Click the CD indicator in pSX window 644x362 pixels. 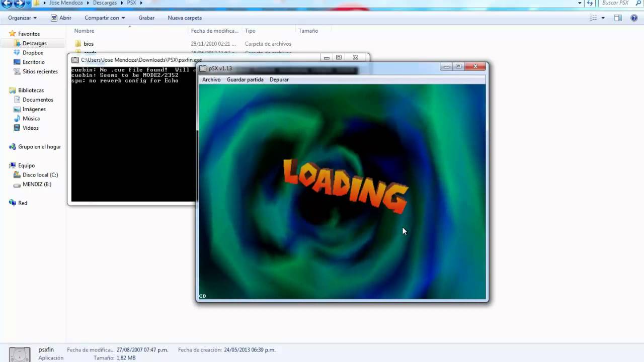(202, 296)
